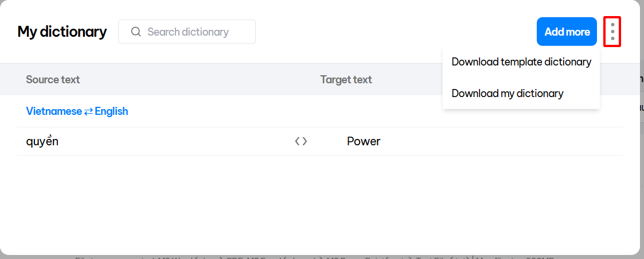Click the Source text column header
Screen dimensions: 644x259
tap(53, 80)
